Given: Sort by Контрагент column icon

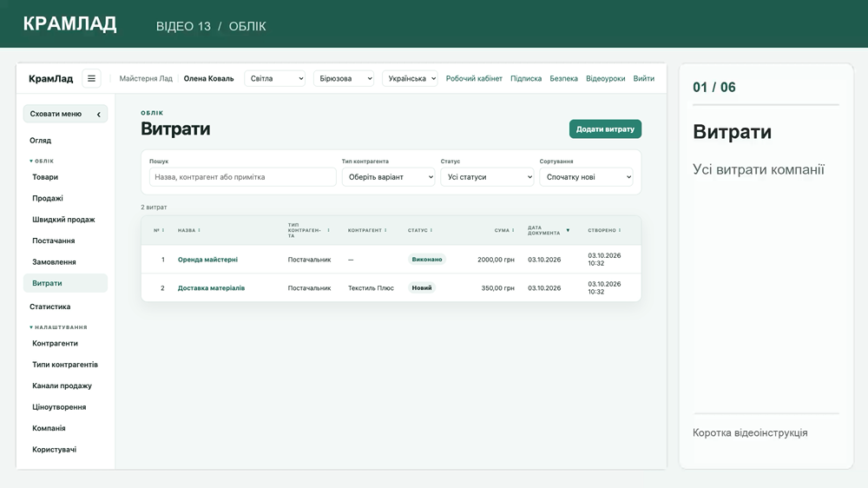Looking at the screenshot, I should tap(385, 230).
